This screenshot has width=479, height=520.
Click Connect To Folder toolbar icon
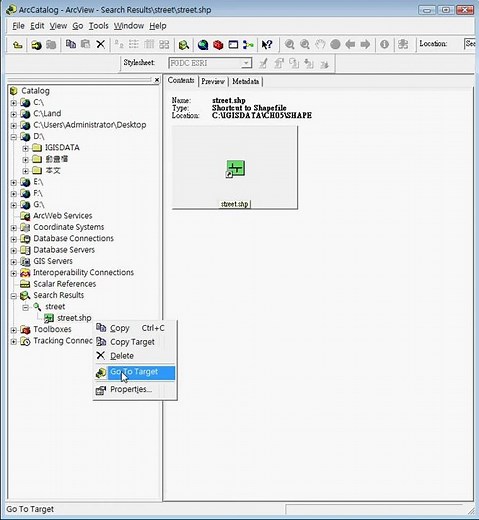36,45
